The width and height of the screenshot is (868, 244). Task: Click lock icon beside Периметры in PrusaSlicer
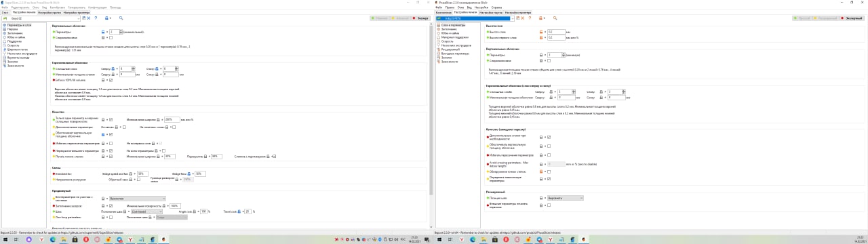pyautogui.click(x=541, y=55)
